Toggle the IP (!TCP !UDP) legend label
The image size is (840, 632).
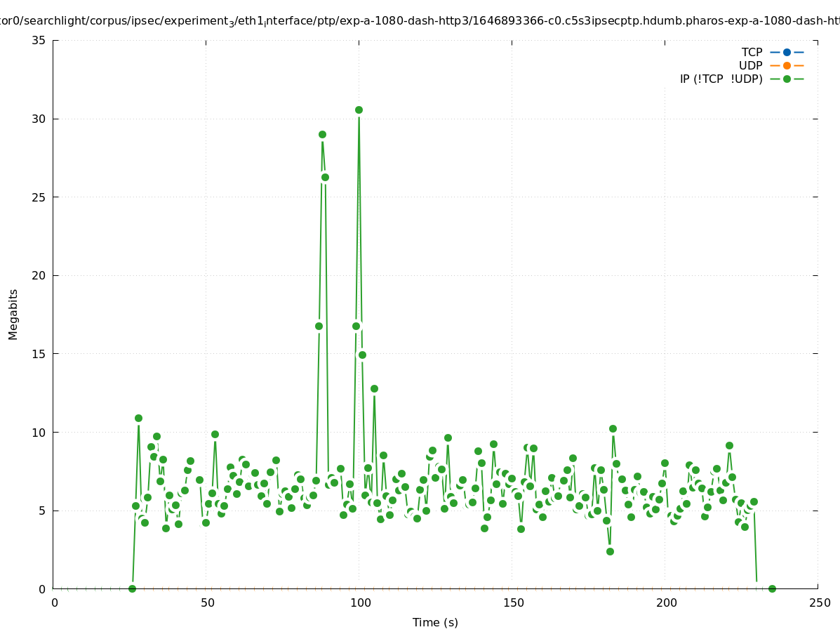721,79
